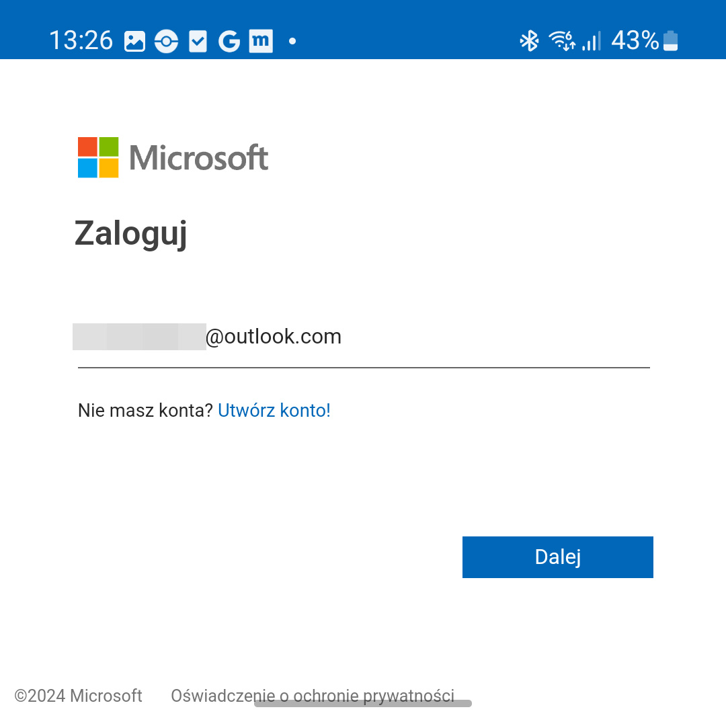Image resolution: width=726 pixels, height=728 pixels.
Task: Tap the Google G notification icon
Action: (229, 41)
